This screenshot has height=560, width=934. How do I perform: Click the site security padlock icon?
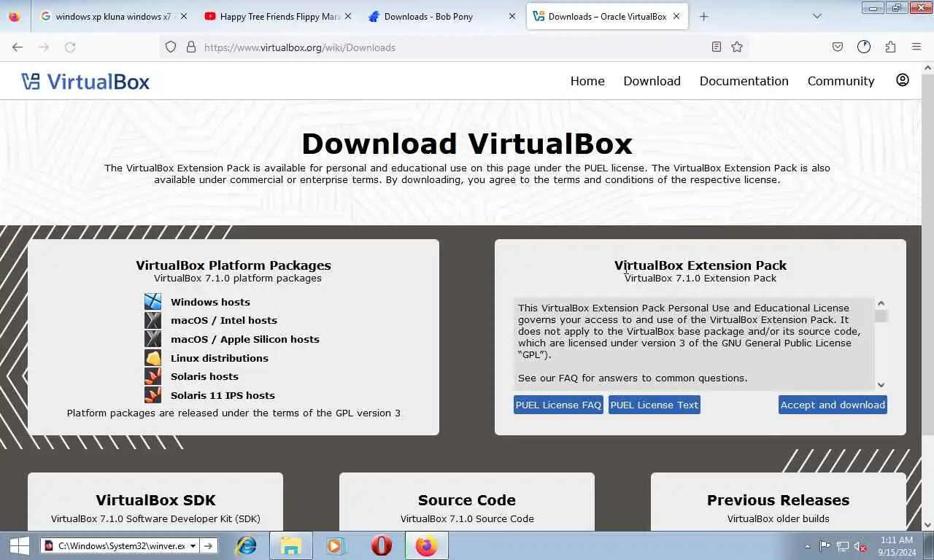(x=191, y=47)
